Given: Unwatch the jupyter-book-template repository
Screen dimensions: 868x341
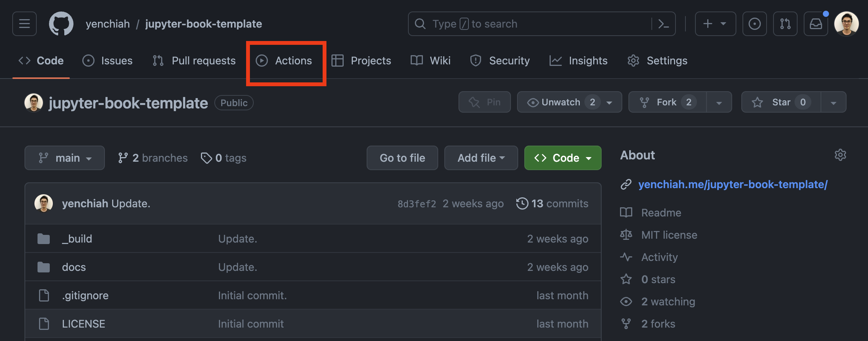Looking at the screenshot, I should 561,102.
